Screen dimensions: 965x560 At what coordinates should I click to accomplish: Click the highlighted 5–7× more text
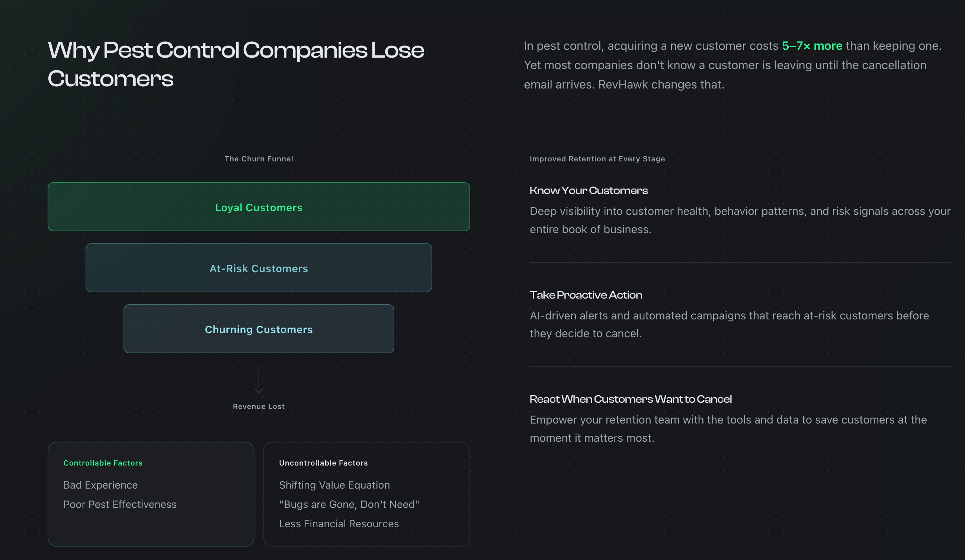[x=812, y=46]
